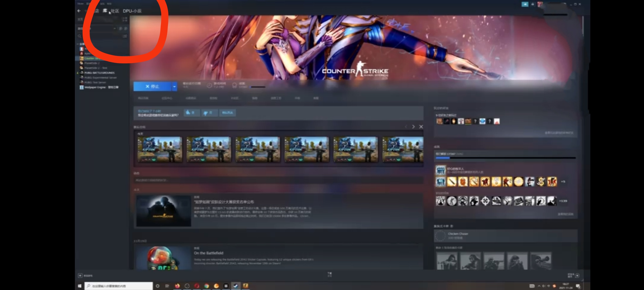Open Firefox from the taskbar
Image resolution: width=644 pixels, height=290 pixels.
(177, 286)
